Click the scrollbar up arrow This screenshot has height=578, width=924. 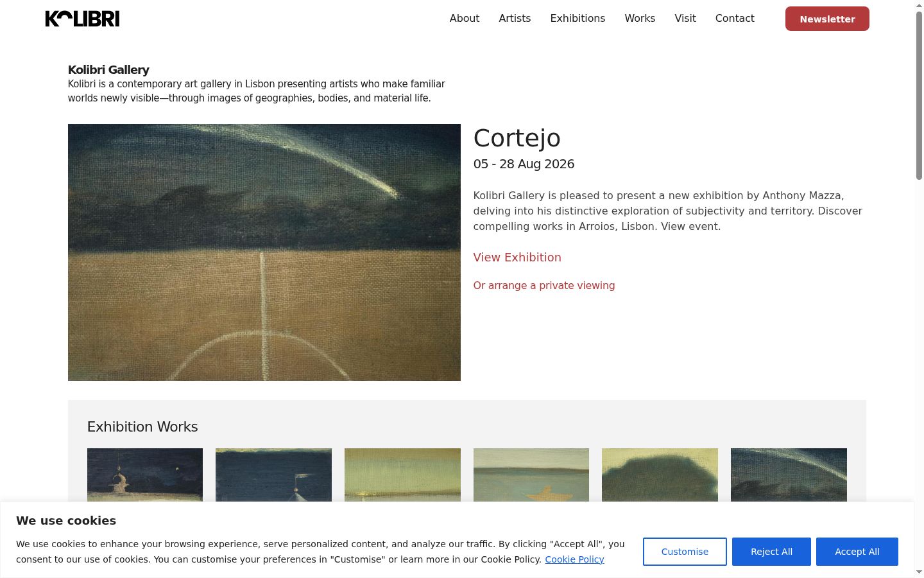click(919, 5)
